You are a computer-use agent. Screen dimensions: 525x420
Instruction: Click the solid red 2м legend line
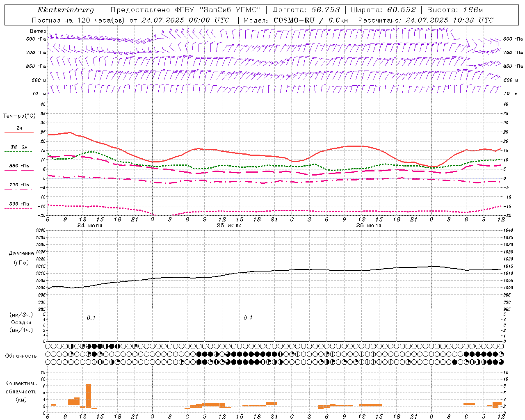19,133
